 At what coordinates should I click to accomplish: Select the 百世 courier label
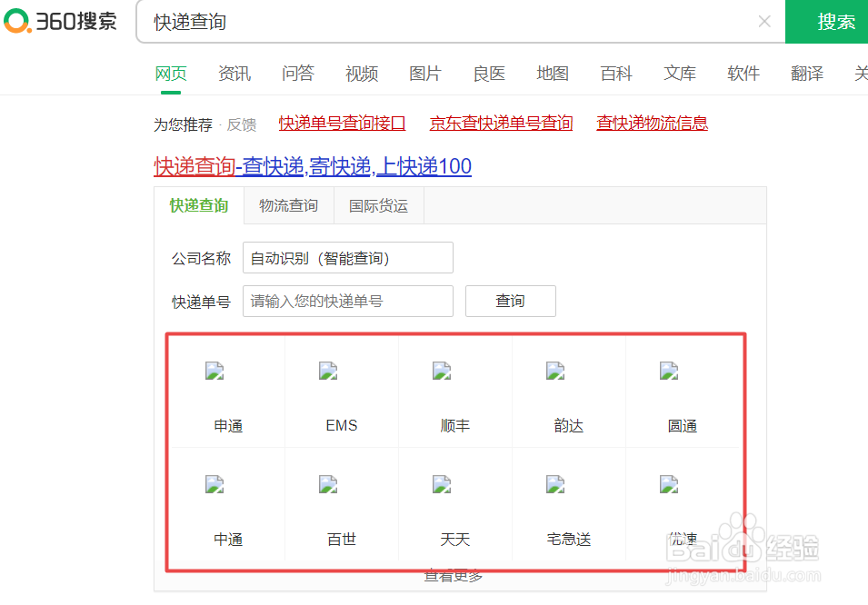click(x=342, y=539)
